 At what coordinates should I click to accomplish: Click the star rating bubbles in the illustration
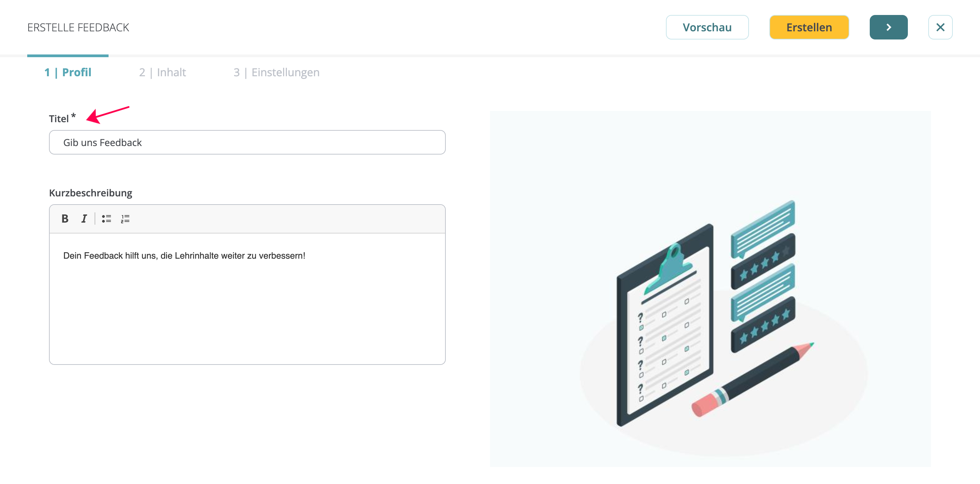763,276
